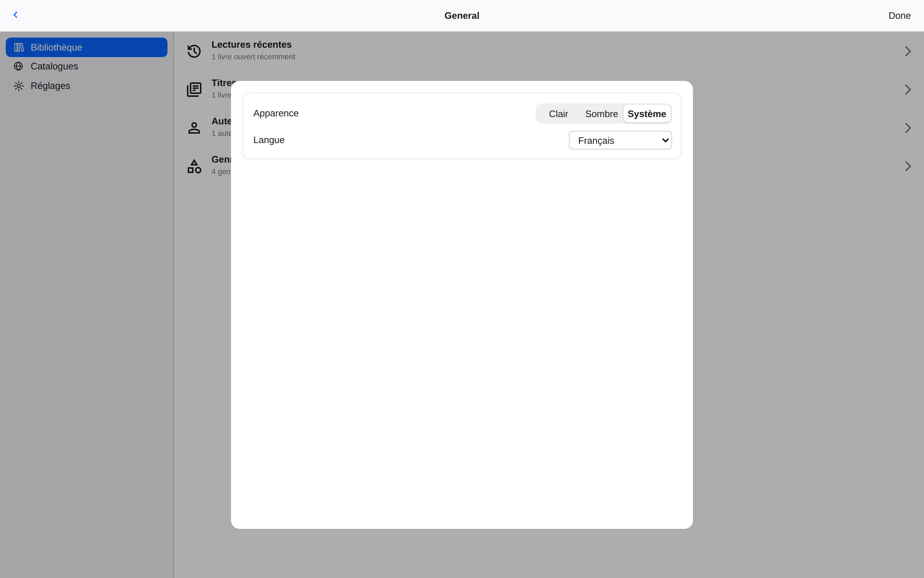Open Bibliothèque in the sidebar

(86, 47)
